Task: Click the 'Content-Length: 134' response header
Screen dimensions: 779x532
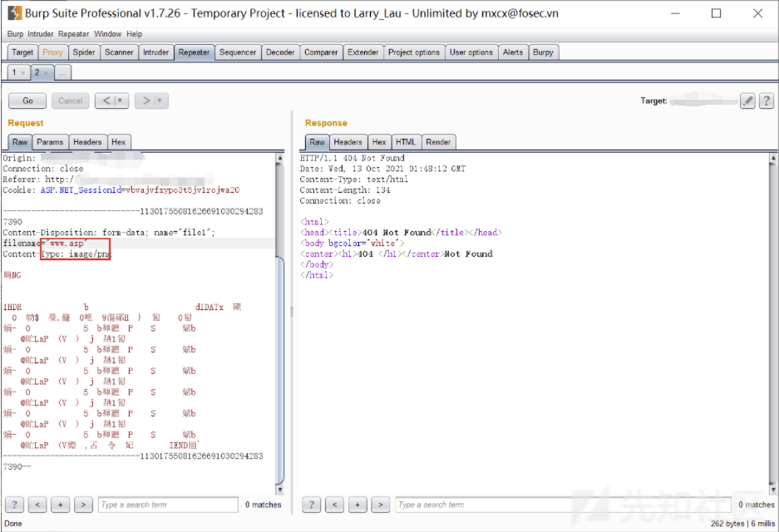Action: coord(345,190)
